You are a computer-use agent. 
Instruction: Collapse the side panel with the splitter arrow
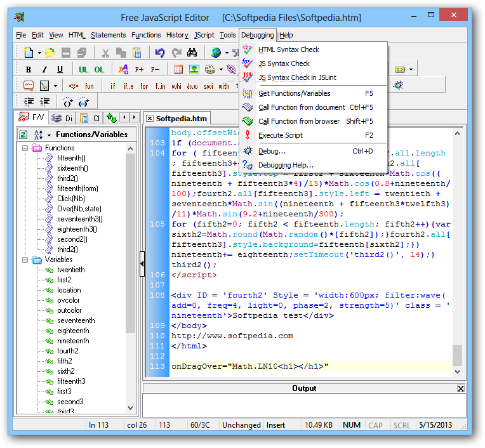(142, 264)
